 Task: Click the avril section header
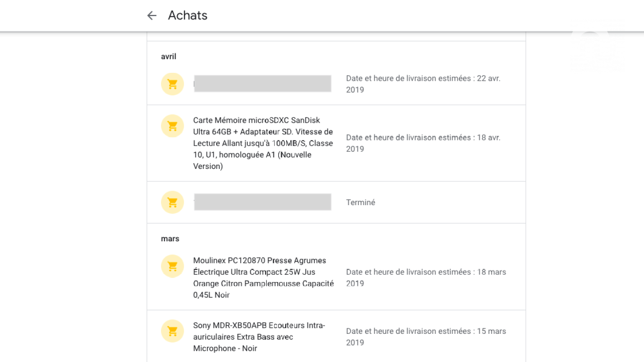pyautogui.click(x=169, y=57)
